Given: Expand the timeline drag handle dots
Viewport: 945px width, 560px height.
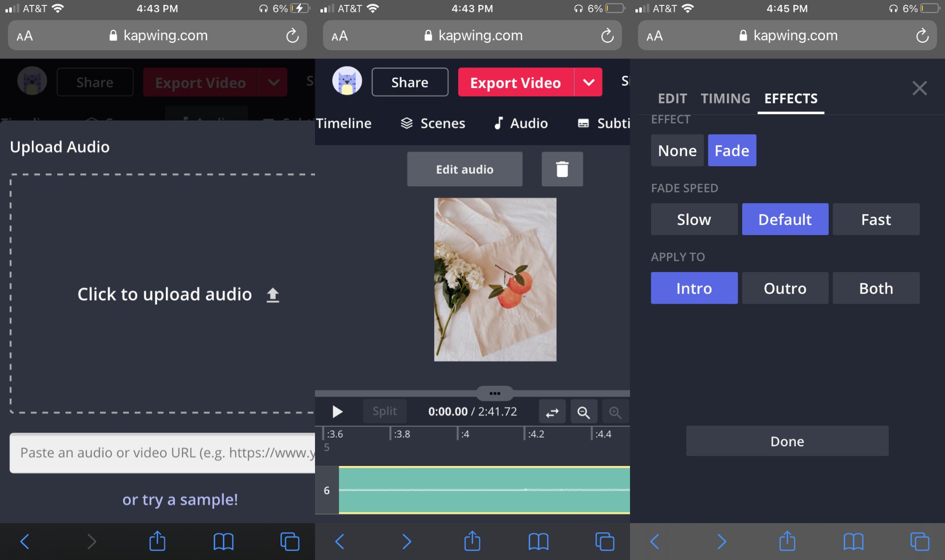Looking at the screenshot, I should click(x=495, y=393).
